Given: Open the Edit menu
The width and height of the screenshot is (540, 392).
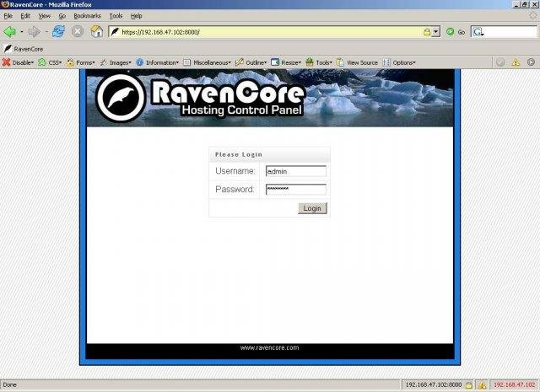Looking at the screenshot, I should coord(25,16).
